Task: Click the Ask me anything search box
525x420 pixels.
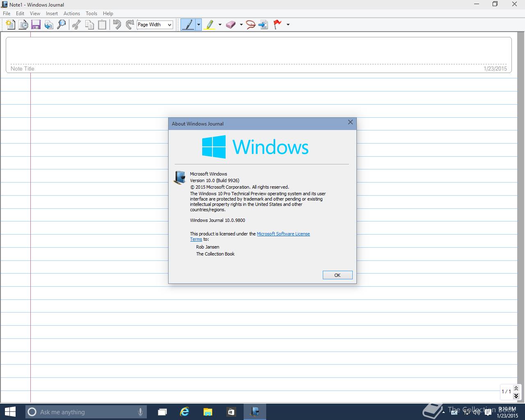Action: pyautogui.click(x=85, y=412)
